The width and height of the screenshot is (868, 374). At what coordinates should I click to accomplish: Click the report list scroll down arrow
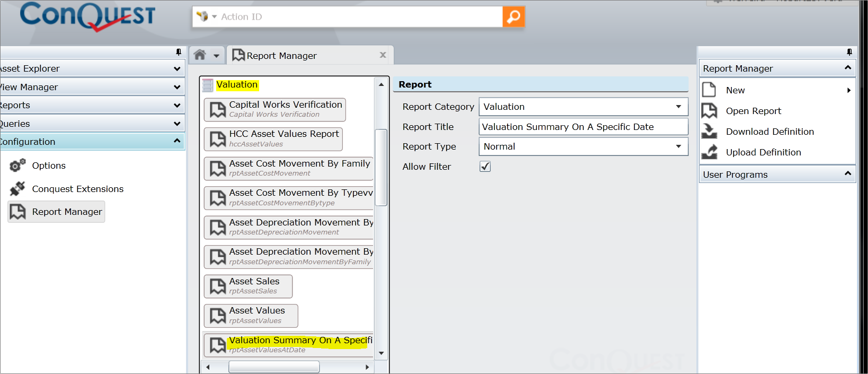381,353
